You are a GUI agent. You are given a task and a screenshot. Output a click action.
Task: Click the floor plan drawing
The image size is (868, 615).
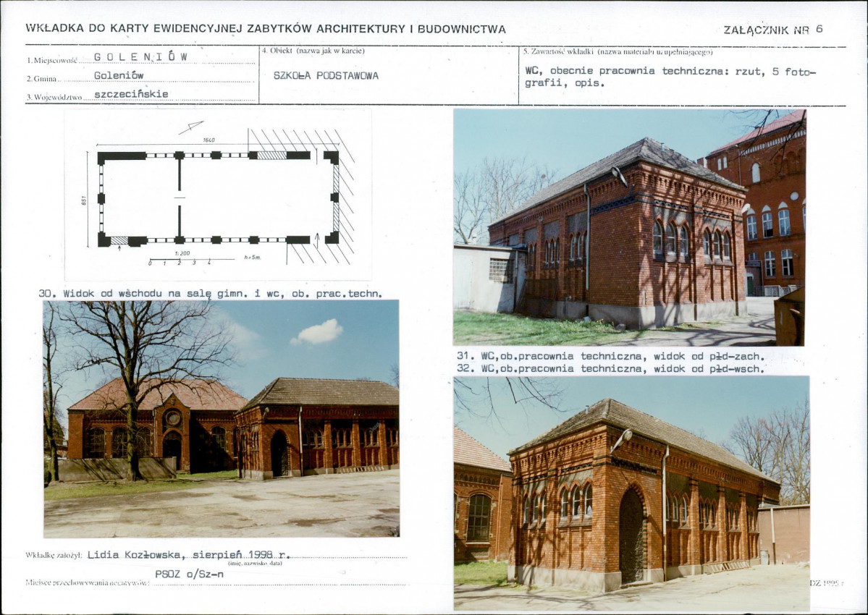219,195
